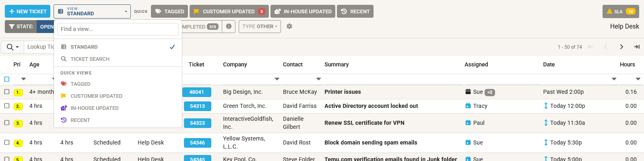Viewport: 644px width, 161px height.
Task: Open ticket number 54323
Action: 197,123
